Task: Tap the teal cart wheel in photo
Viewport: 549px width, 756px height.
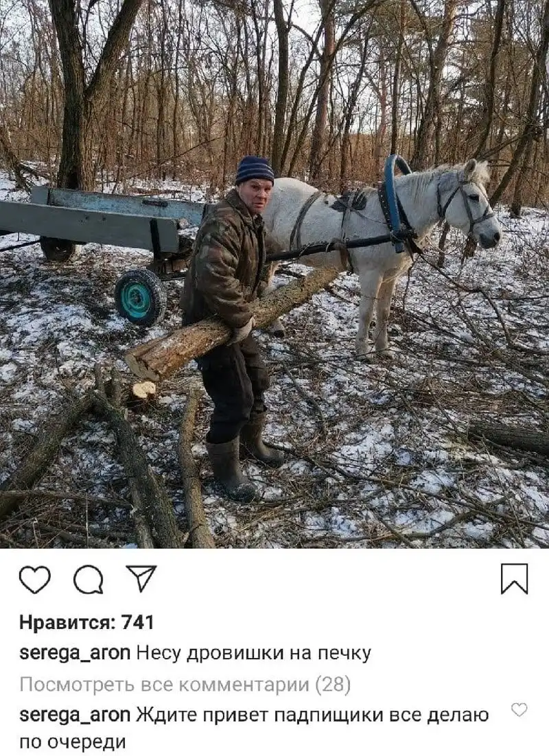Action: click(x=141, y=297)
